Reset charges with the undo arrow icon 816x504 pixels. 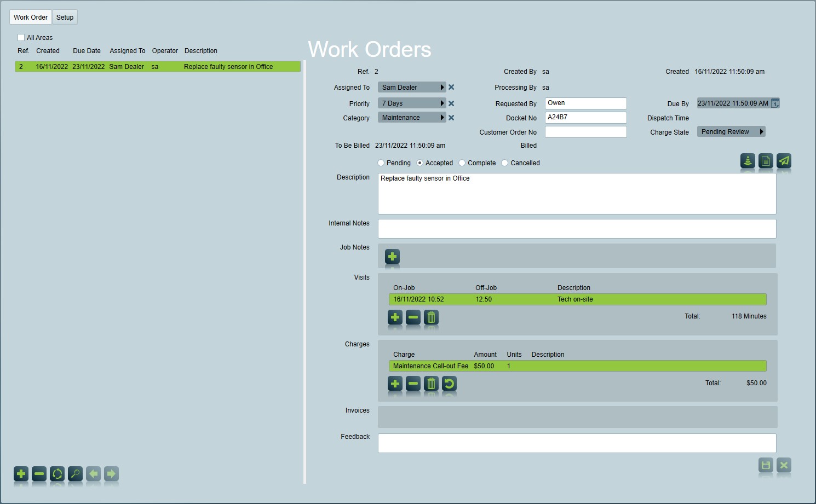coord(449,384)
